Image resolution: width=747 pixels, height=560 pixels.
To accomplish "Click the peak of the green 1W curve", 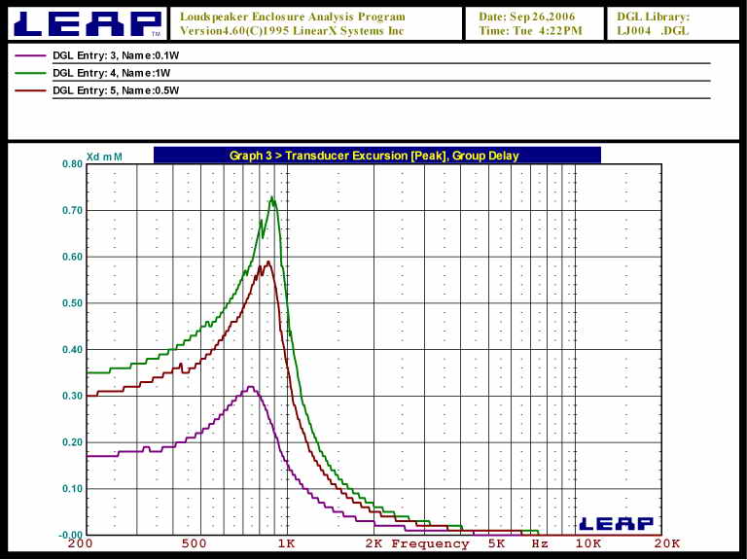I will (272, 197).
